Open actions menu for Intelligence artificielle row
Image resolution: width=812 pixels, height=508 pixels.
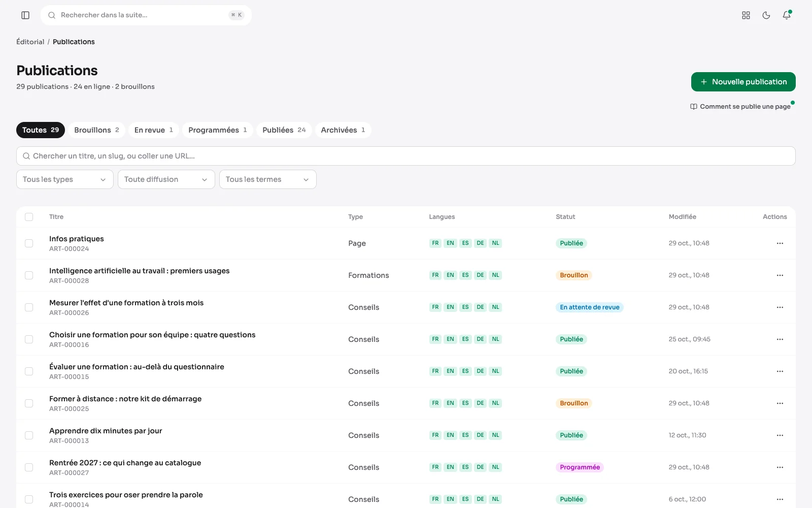(780, 275)
